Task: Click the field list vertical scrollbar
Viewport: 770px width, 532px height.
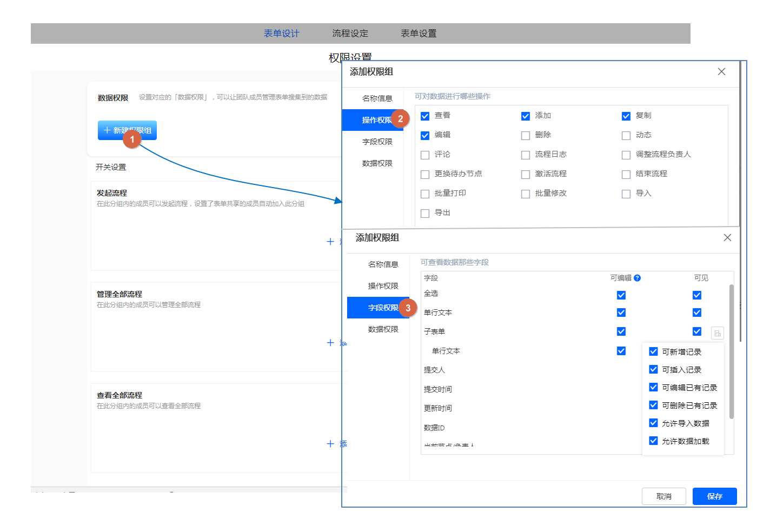Action: point(732,351)
